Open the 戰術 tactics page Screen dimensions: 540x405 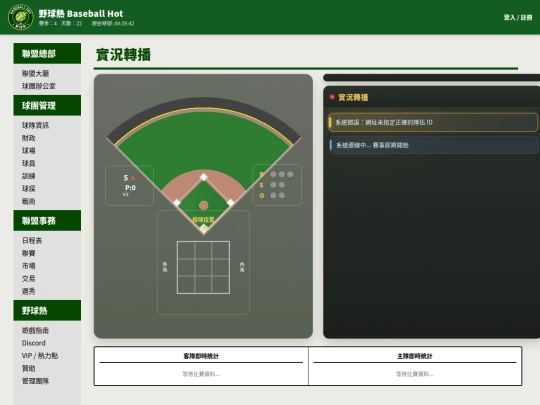tap(29, 201)
